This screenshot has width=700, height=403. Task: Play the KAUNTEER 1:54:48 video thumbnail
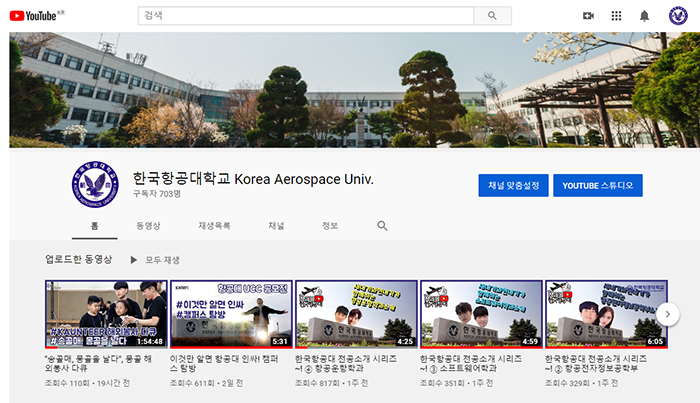click(x=106, y=314)
